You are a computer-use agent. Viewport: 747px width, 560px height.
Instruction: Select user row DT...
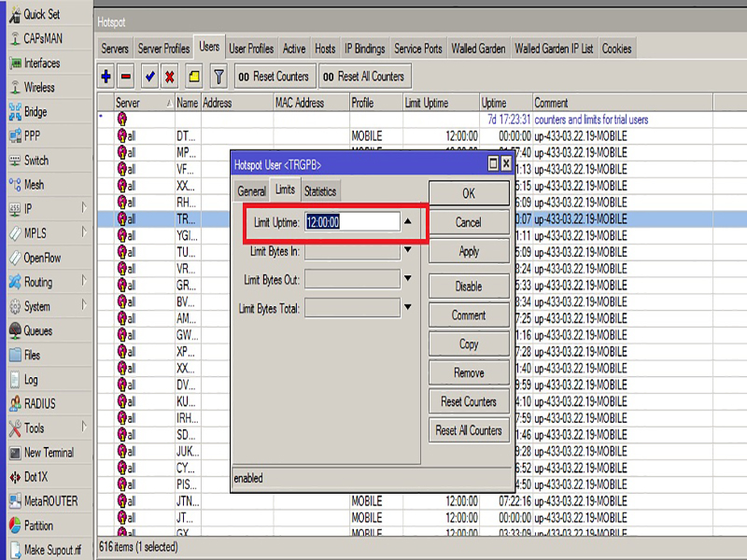point(405,136)
